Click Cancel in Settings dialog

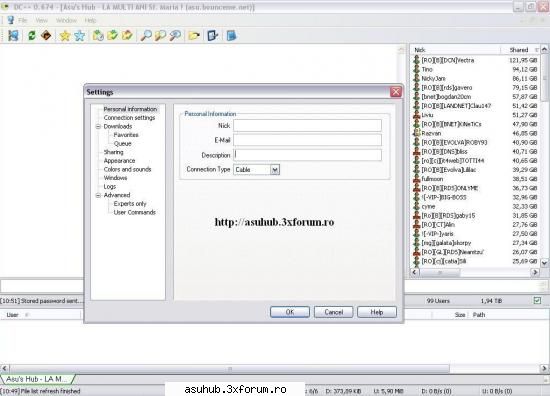point(334,312)
